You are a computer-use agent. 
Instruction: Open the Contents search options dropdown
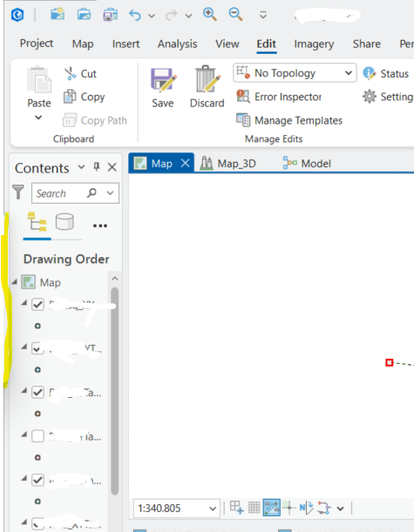tap(110, 193)
